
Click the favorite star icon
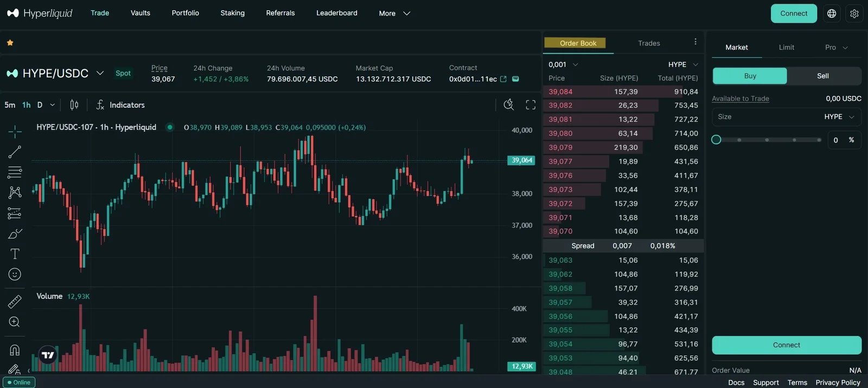click(10, 42)
